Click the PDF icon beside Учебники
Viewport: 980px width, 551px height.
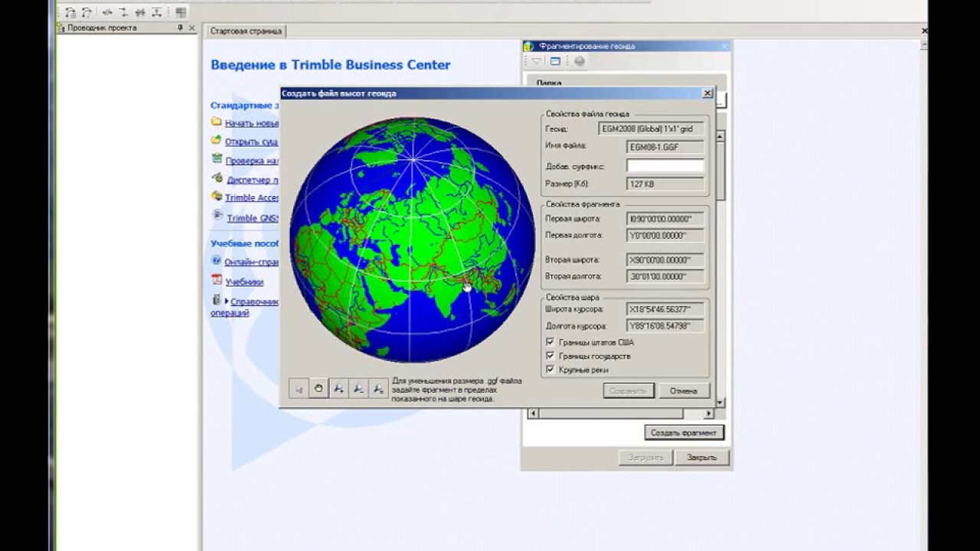[x=217, y=281]
